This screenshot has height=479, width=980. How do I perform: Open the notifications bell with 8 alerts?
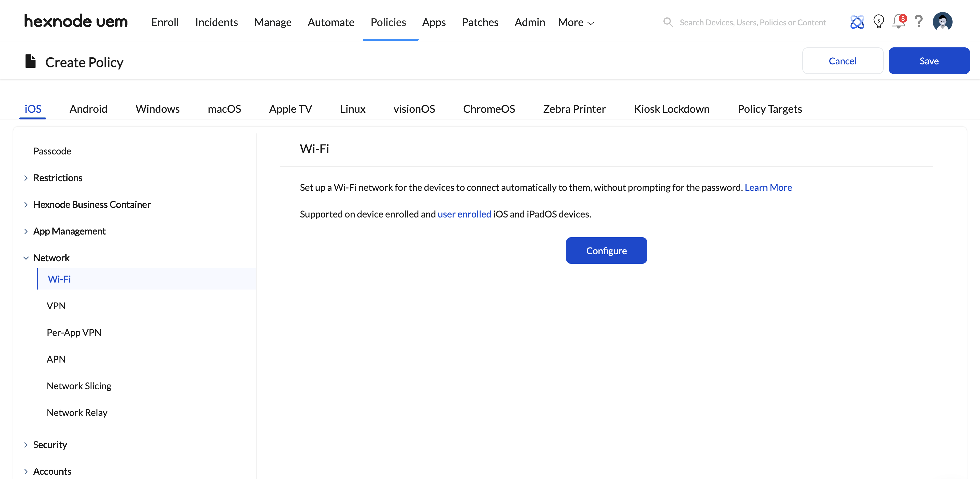pos(898,23)
